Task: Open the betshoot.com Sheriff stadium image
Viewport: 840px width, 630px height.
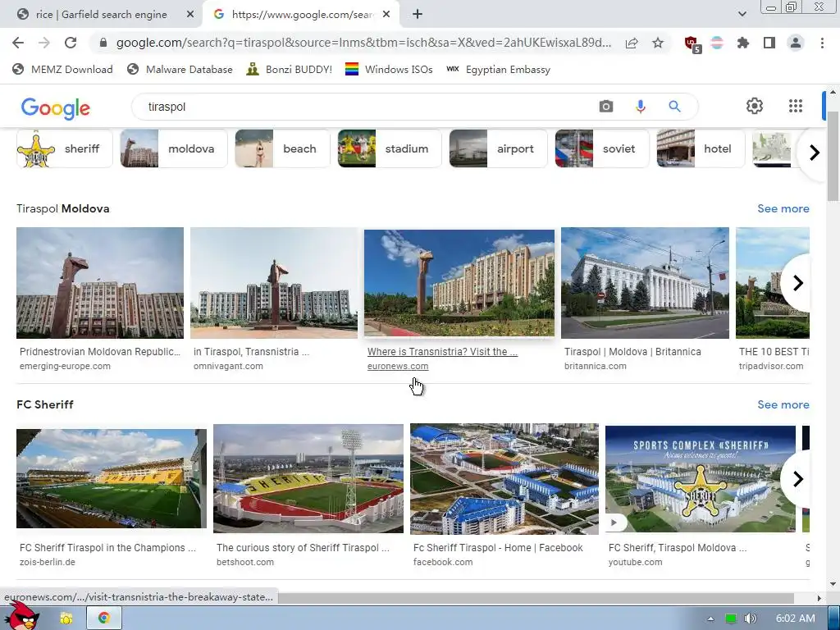Action: click(308, 479)
